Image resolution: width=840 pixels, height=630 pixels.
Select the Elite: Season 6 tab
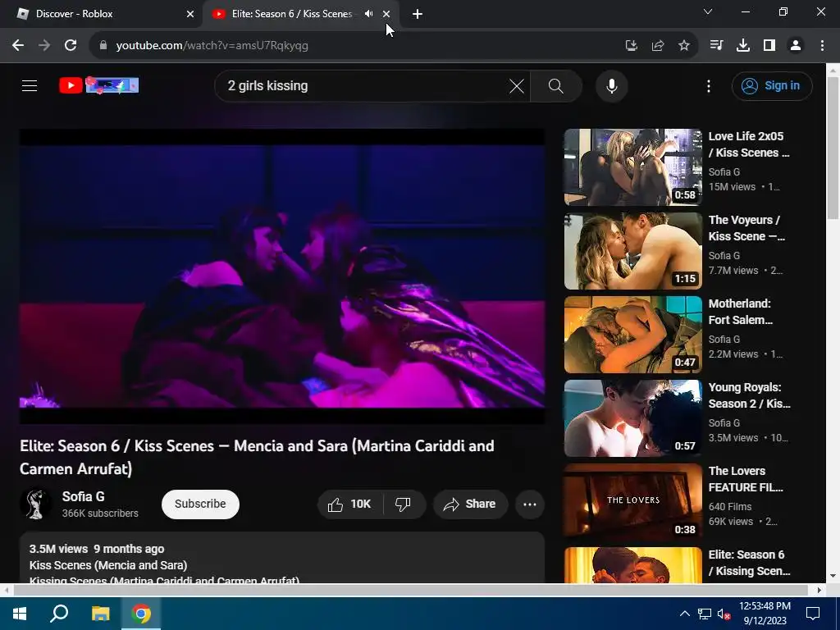(292, 14)
